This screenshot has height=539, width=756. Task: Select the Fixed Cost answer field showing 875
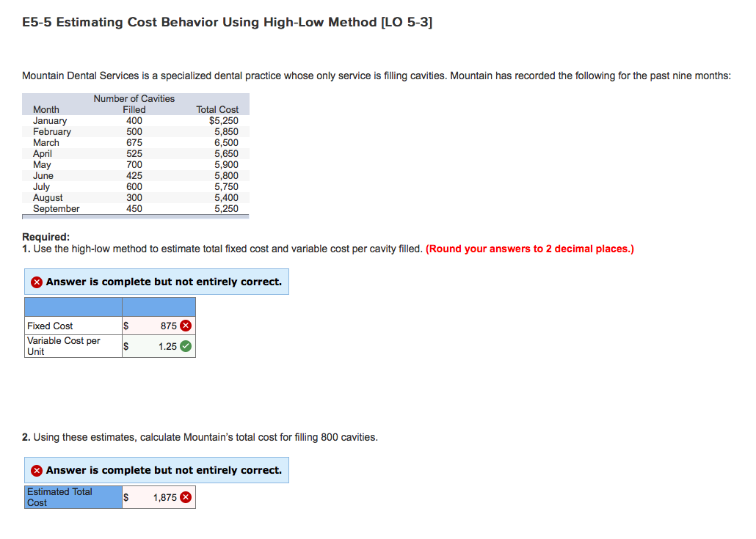pyautogui.click(x=159, y=326)
